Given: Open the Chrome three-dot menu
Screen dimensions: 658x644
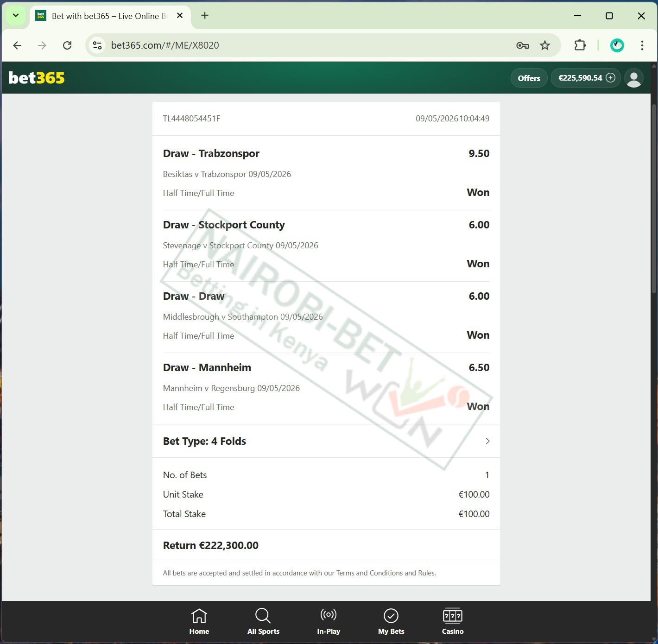Looking at the screenshot, I should point(642,45).
